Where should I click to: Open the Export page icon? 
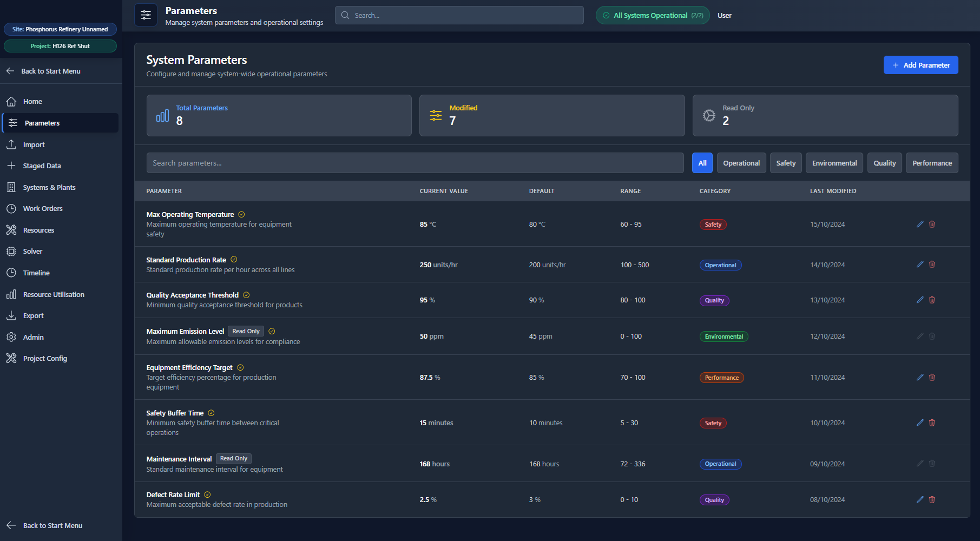pyautogui.click(x=11, y=315)
